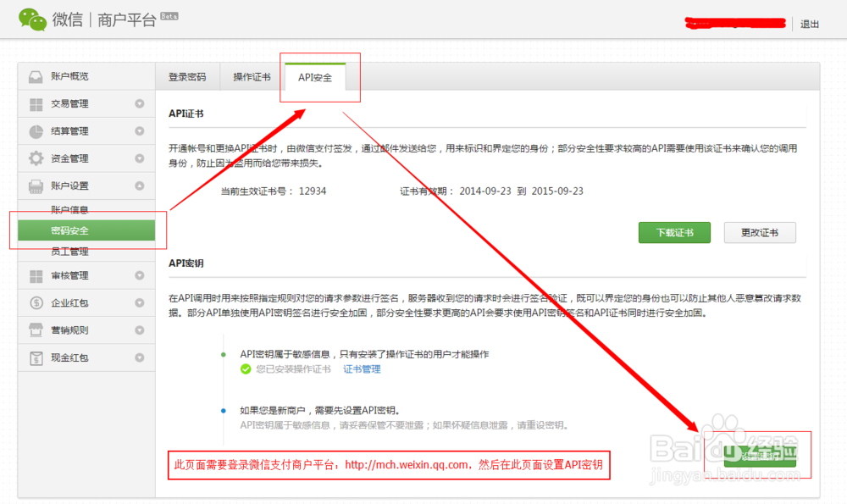Screen dimensions: 847x504
Task: Click the green checkmark beside 您已安装操作证书
Action: point(246,369)
